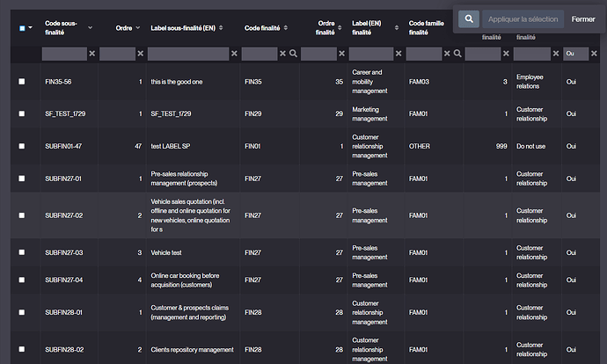Open lookup search for Code famille finalité filter

(457, 54)
